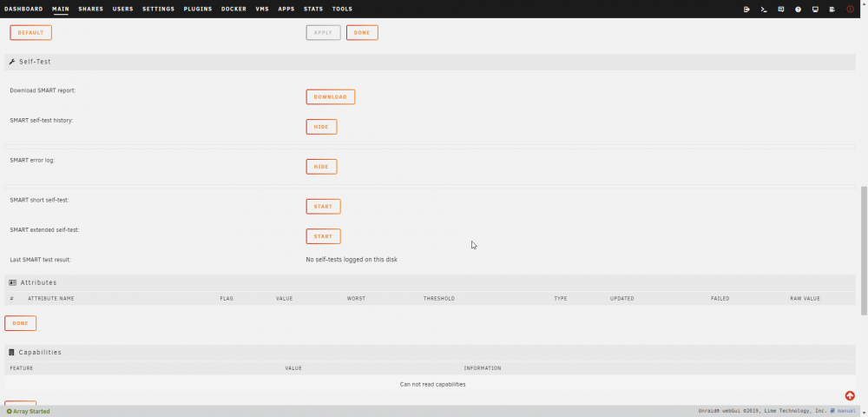Click the red alert notification icon
The width and height of the screenshot is (868, 417).
point(851,10)
